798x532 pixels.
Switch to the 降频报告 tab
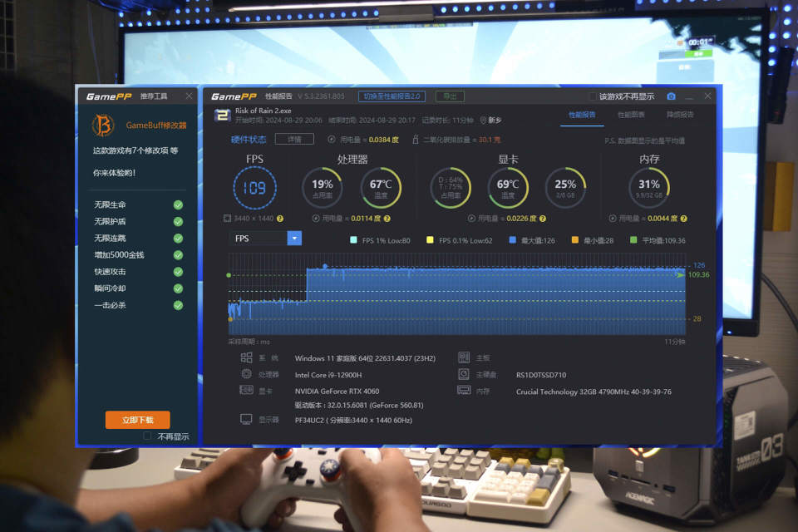click(x=680, y=115)
